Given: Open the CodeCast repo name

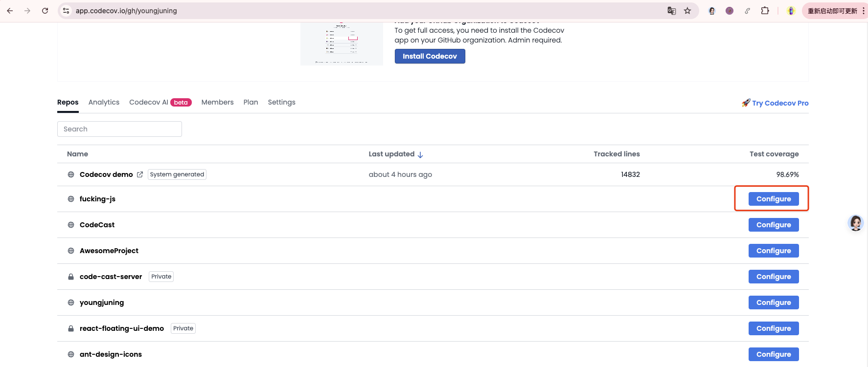Looking at the screenshot, I should tap(97, 225).
